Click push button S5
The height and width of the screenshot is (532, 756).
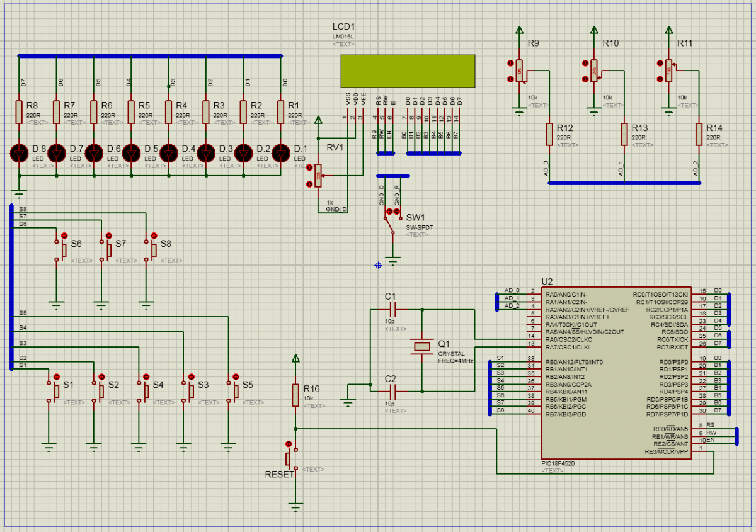(x=235, y=391)
